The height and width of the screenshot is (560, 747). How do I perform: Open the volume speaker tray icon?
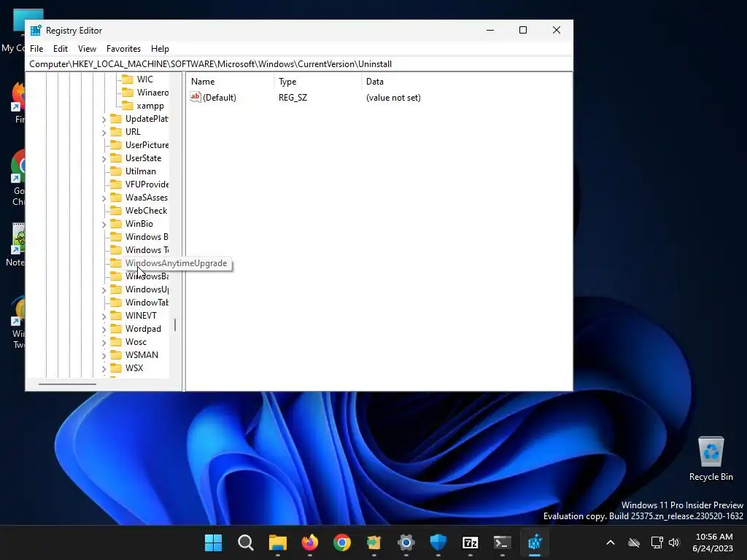click(x=674, y=542)
